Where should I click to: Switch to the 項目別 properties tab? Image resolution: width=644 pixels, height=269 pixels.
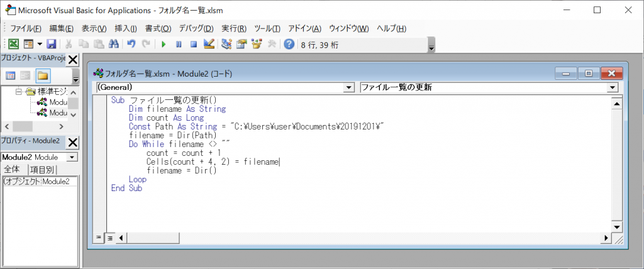coord(43,170)
